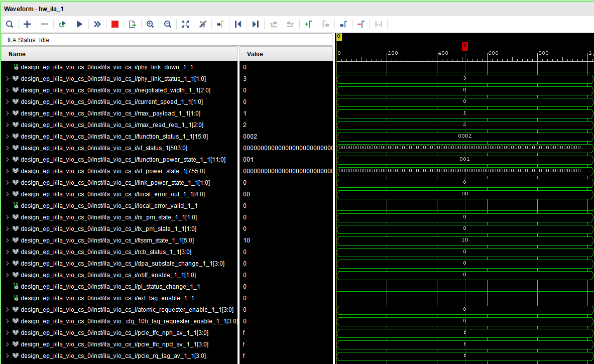The image size is (594, 364).
Task: Click the Add probe plus icon
Action: 27,24
